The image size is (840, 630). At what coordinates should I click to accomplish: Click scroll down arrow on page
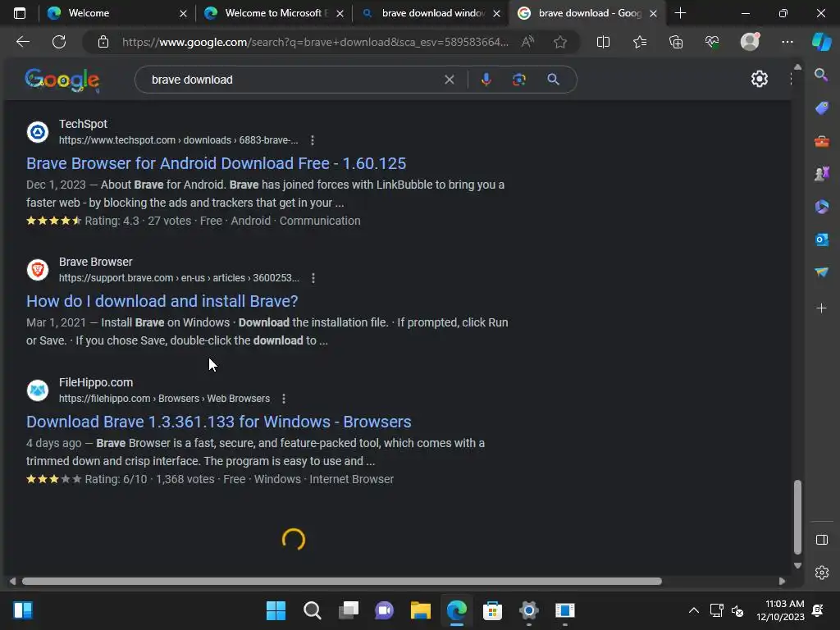coord(797,565)
